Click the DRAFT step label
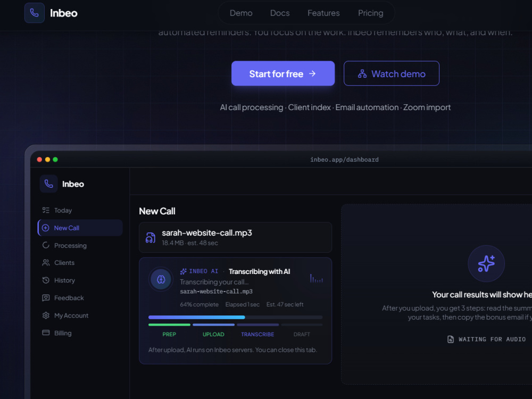The width and height of the screenshot is (532, 399). point(302,334)
